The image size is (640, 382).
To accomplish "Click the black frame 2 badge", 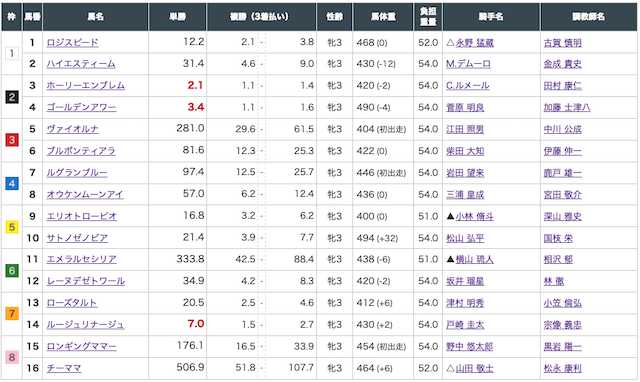I will (x=11, y=97).
